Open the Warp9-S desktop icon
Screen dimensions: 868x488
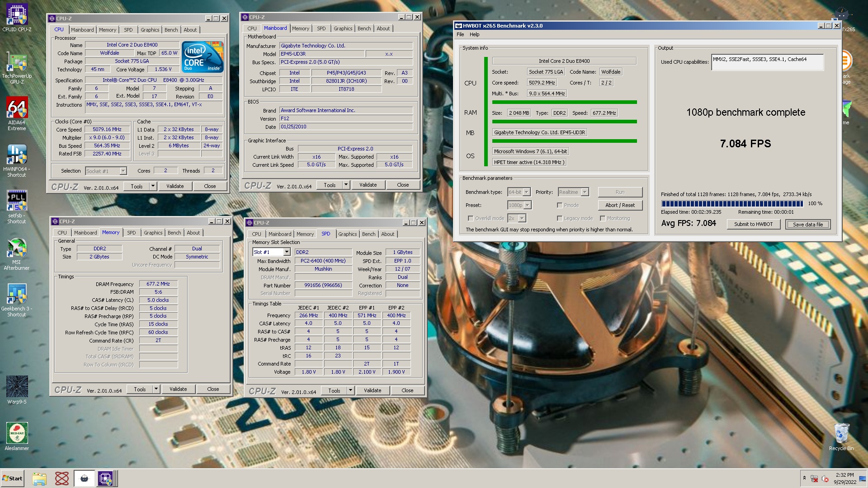tap(17, 389)
